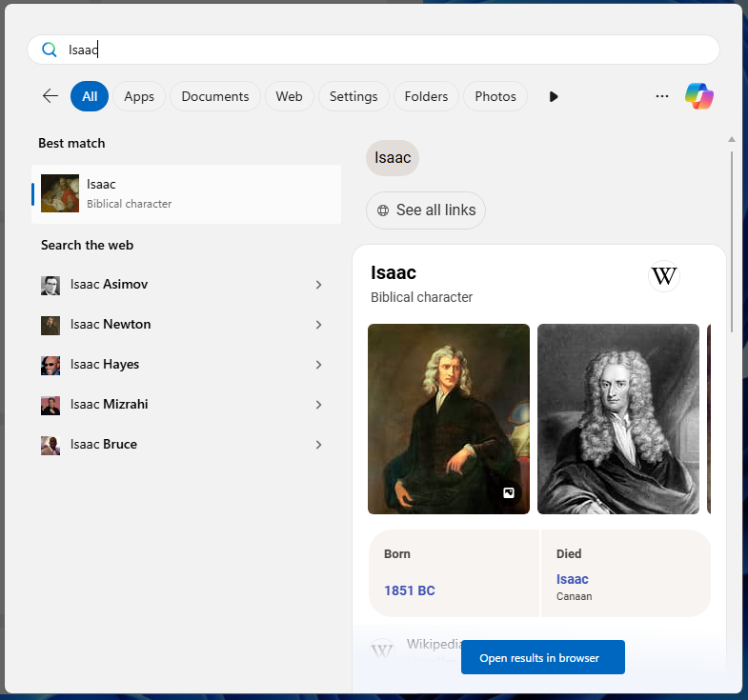Click the See all links button
This screenshot has height=700, width=748.
tap(426, 210)
